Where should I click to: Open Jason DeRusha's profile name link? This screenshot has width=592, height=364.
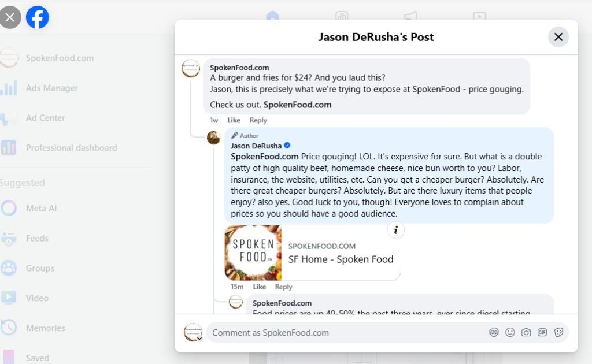(x=256, y=145)
